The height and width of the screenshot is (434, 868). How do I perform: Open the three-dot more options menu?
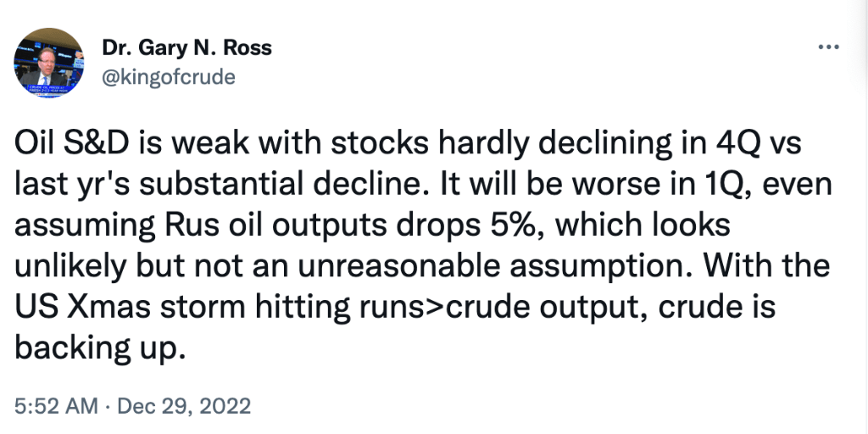pyautogui.click(x=826, y=47)
